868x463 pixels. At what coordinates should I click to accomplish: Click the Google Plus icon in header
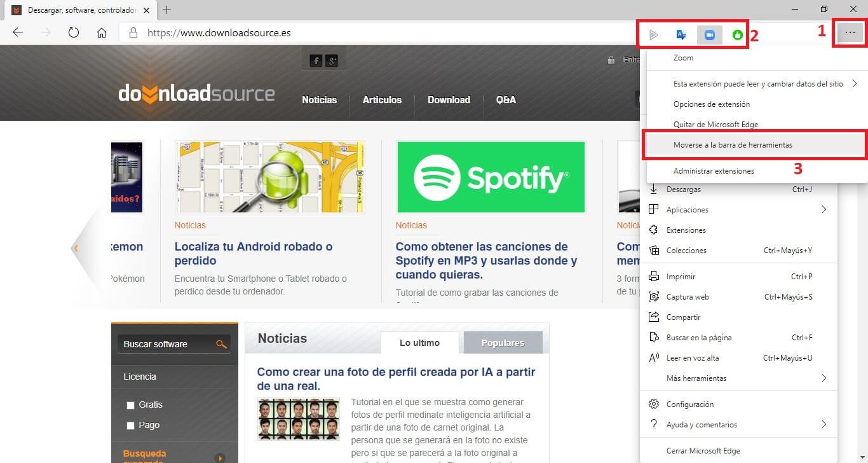point(332,60)
